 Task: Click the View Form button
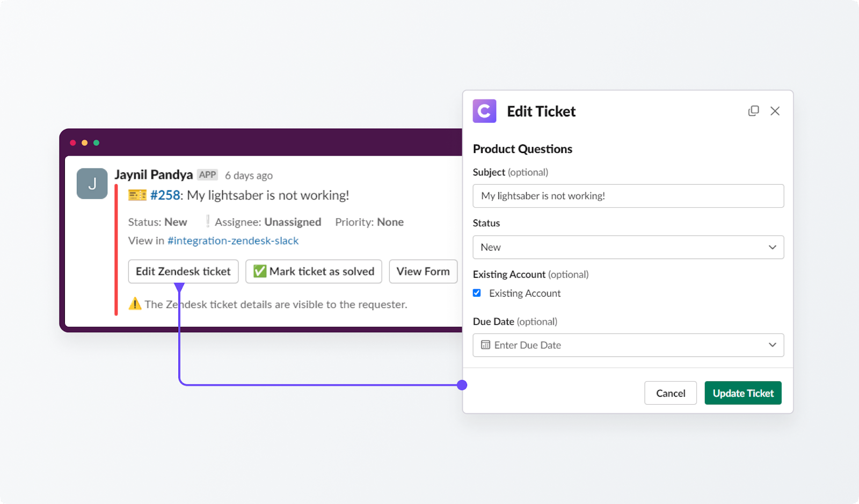(423, 272)
